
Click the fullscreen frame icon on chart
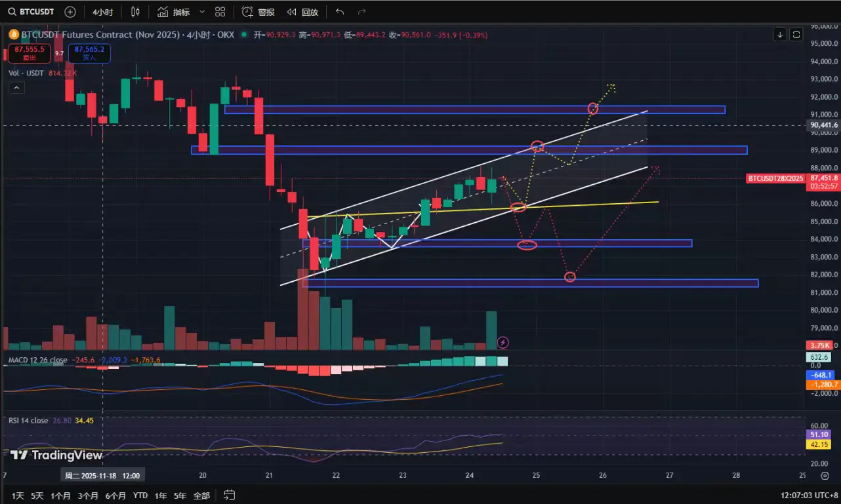click(x=796, y=34)
